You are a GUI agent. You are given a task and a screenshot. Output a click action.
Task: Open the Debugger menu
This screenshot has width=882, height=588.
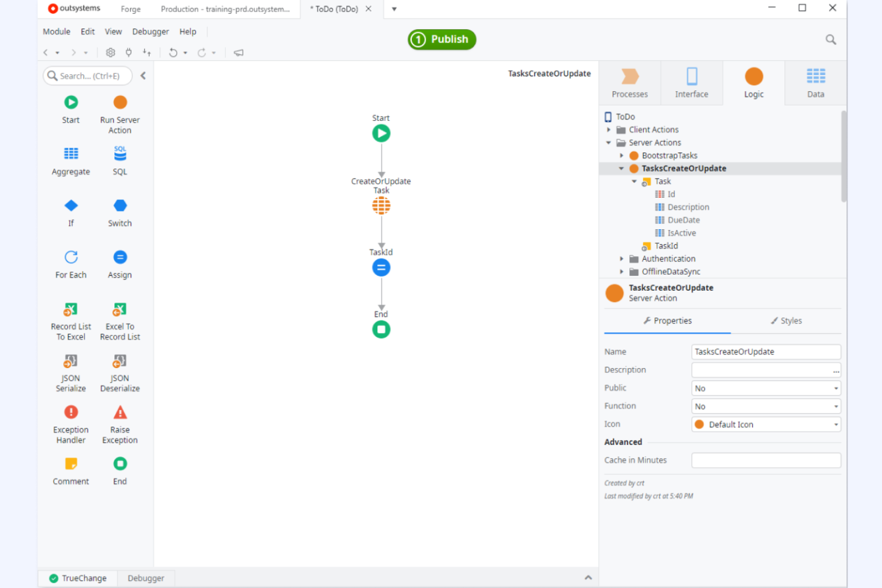click(150, 32)
